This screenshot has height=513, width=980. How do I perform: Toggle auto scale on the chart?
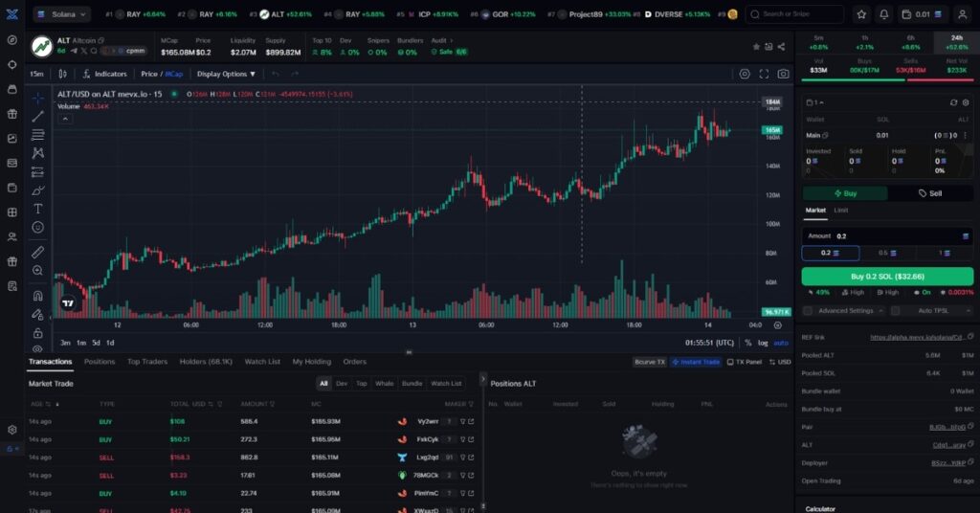click(781, 343)
